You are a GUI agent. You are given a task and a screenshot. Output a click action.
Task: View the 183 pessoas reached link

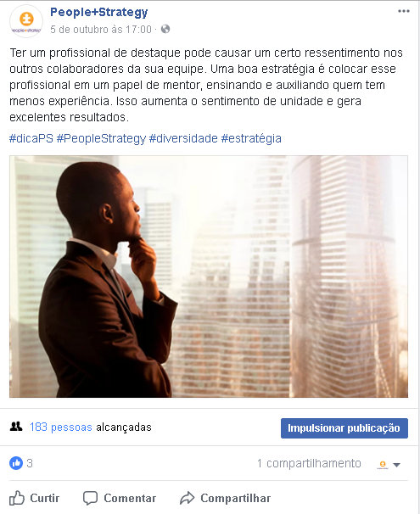(x=61, y=427)
